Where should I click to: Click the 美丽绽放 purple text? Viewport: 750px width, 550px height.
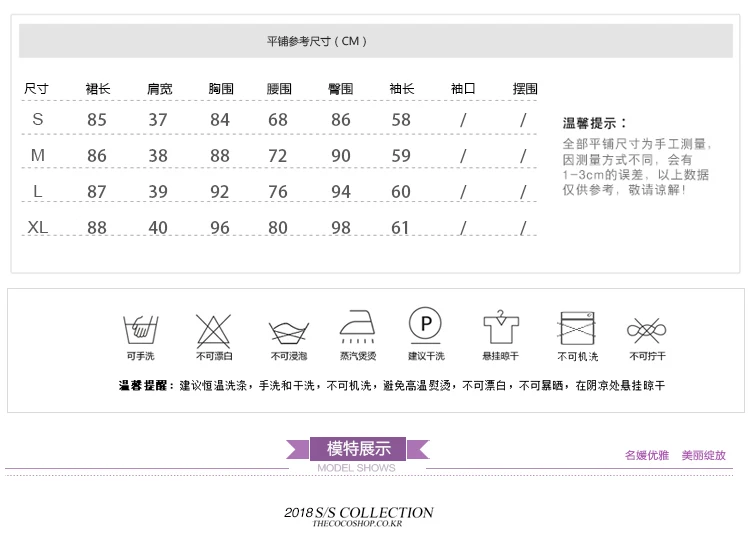click(704, 455)
